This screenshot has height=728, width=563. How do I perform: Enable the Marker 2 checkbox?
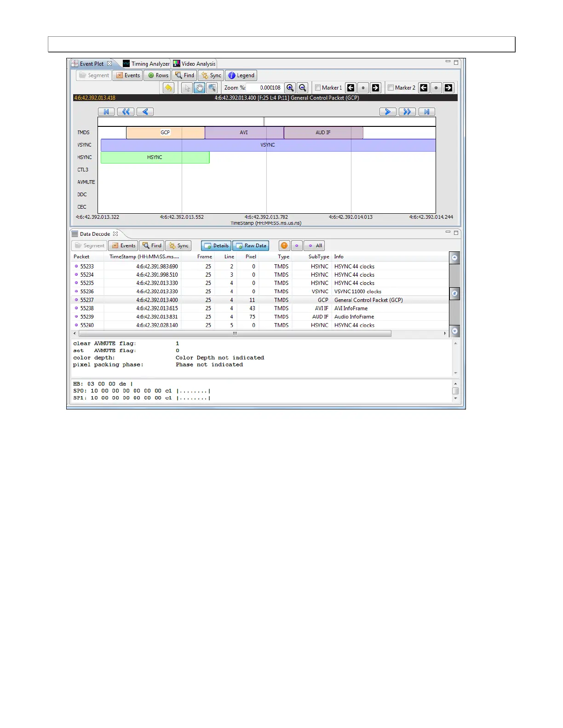coord(391,88)
